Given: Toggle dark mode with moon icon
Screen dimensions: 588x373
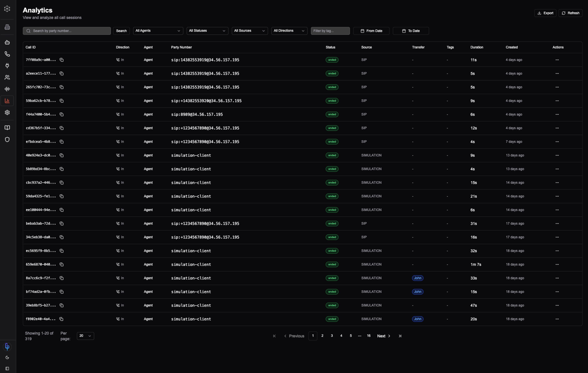Looking at the screenshot, I should tap(7, 357).
